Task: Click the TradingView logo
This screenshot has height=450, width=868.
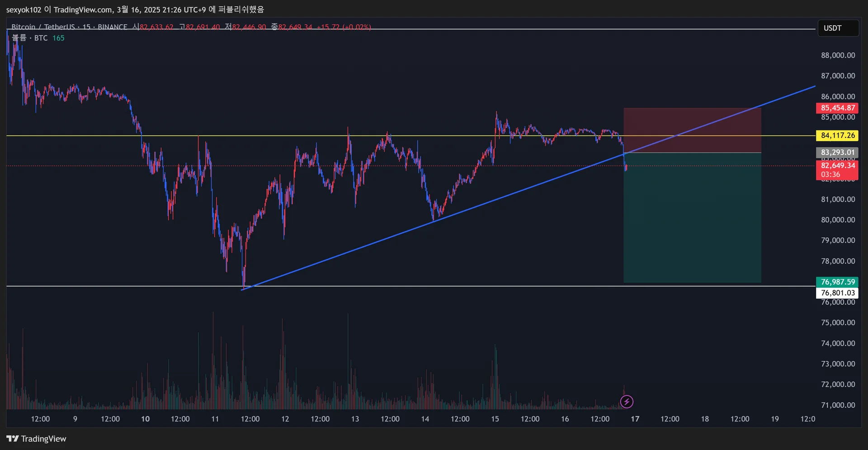Action: (x=36, y=439)
